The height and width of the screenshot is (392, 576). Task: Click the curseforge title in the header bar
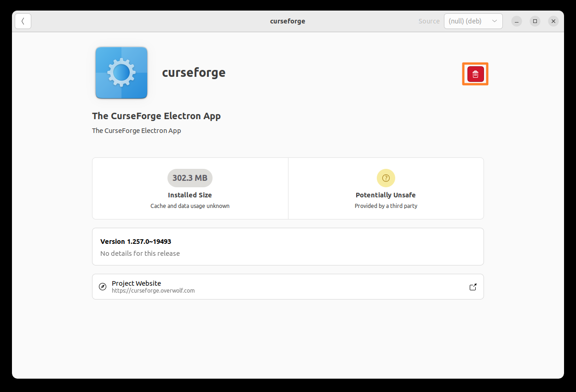[x=288, y=21]
